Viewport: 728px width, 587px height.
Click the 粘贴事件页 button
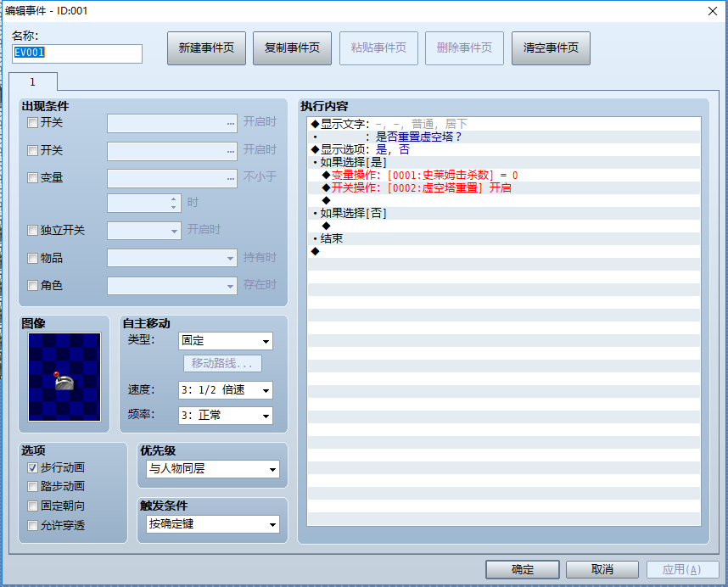(378, 48)
